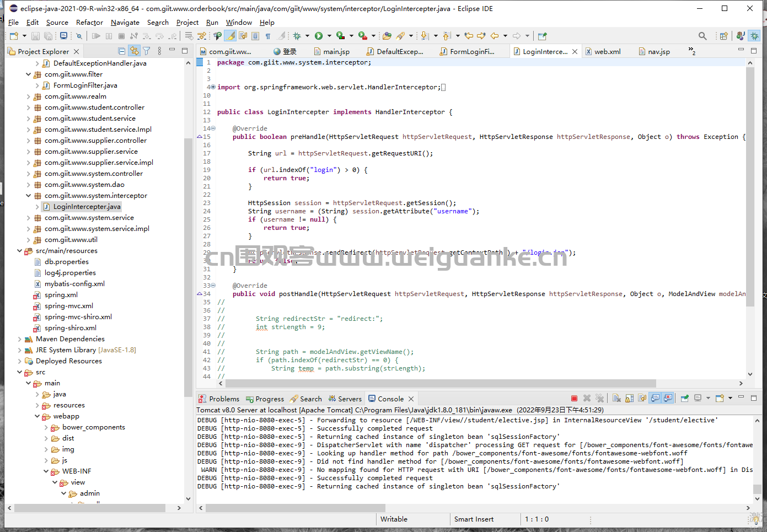
Task: Close the Console view tab
Action: point(411,399)
